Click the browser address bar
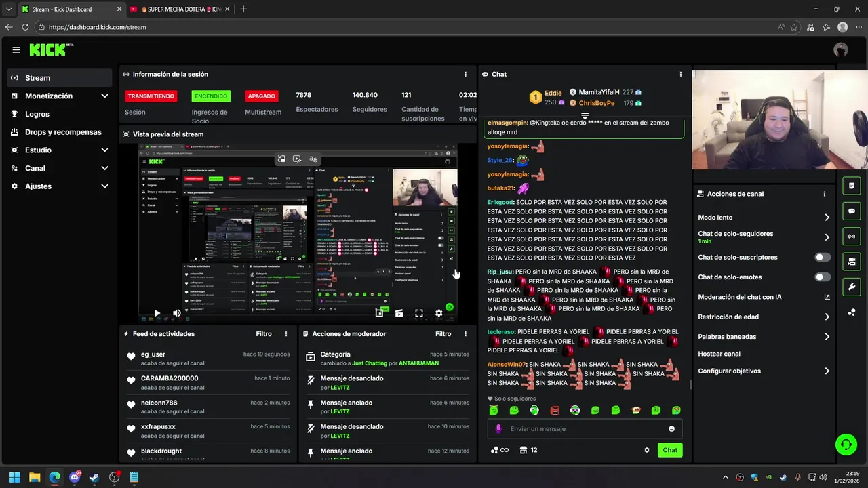 407,27
